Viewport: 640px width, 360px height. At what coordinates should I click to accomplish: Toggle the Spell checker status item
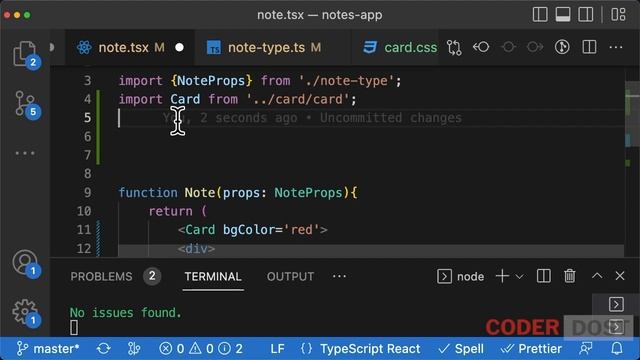[x=460, y=349]
